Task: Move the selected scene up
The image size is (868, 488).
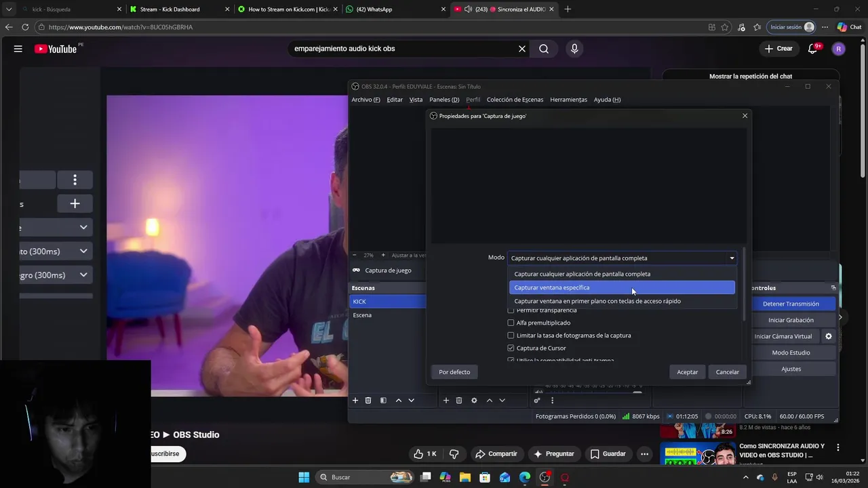Action: (x=398, y=401)
